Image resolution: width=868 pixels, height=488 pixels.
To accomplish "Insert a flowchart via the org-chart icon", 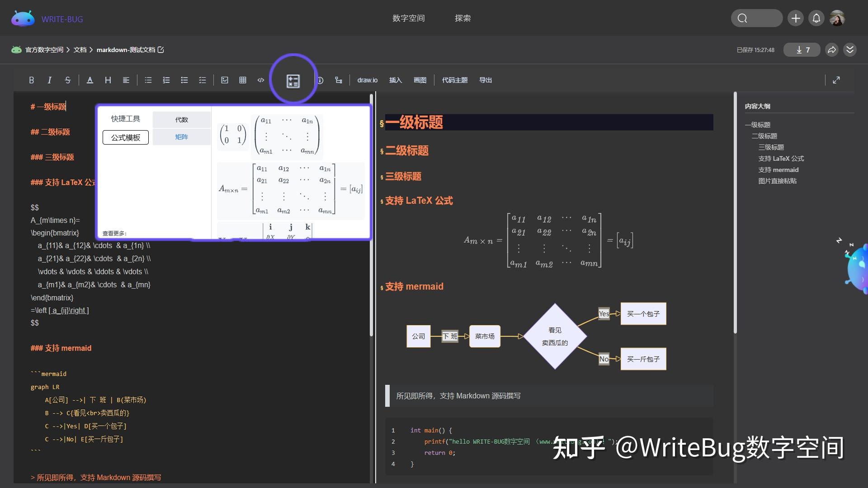I will pyautogui.click(x=339, y=80).
